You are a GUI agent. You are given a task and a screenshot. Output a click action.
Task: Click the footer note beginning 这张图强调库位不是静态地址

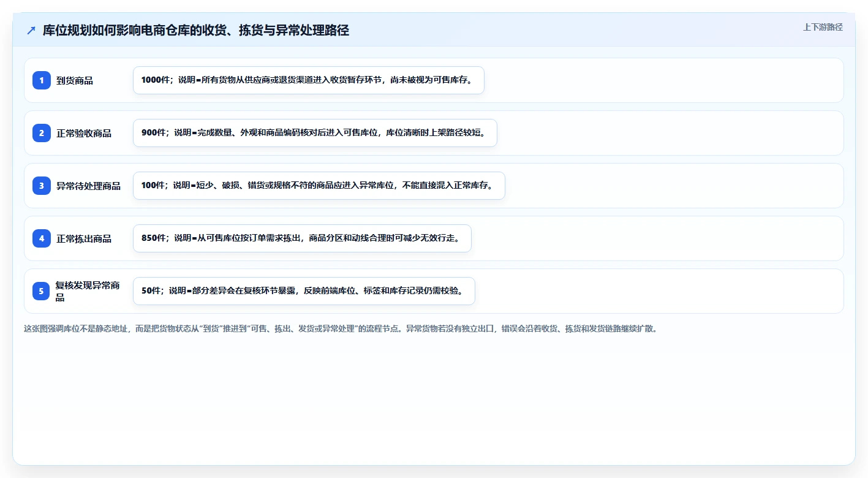pos(341,328)
